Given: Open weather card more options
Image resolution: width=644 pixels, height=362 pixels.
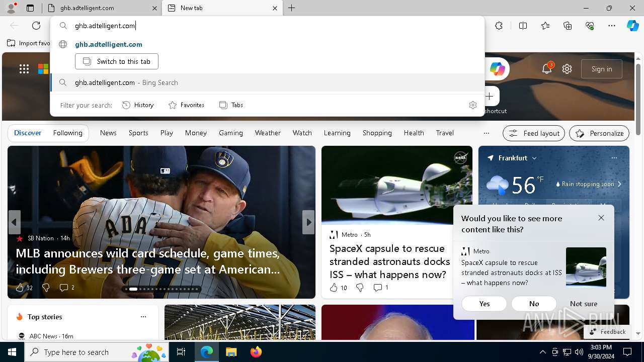Looking at the screenshot, I should 614,158.
